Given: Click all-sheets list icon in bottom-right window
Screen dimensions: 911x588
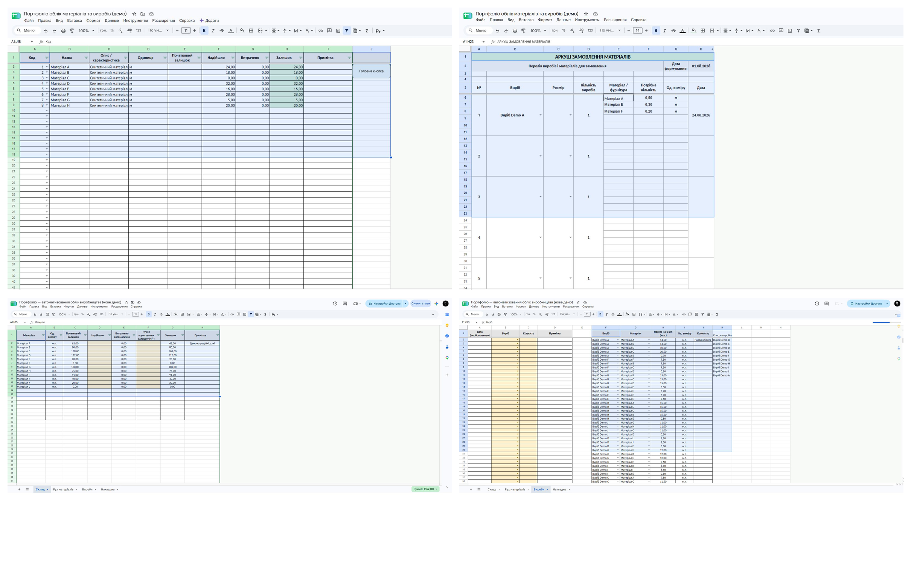Looking at the screenshot, I should [479, 489].
